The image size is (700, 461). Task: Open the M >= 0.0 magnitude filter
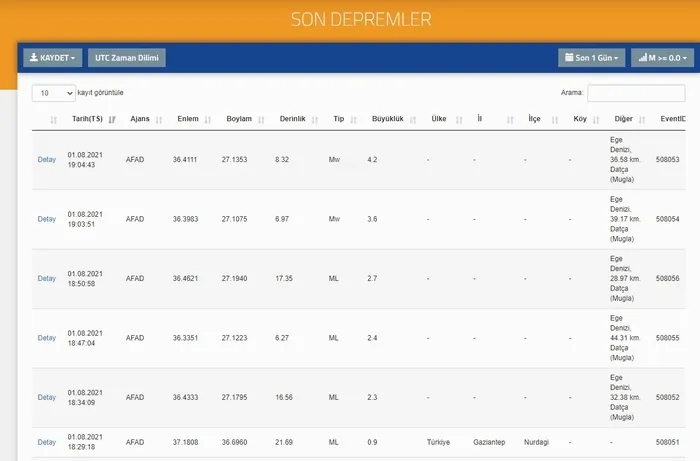(662, 58)
